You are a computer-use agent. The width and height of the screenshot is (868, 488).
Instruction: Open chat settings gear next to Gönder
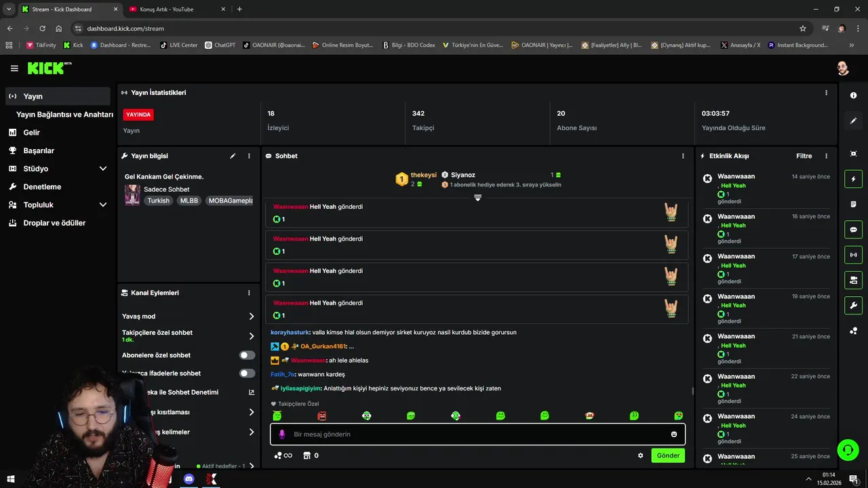[640, 455]
